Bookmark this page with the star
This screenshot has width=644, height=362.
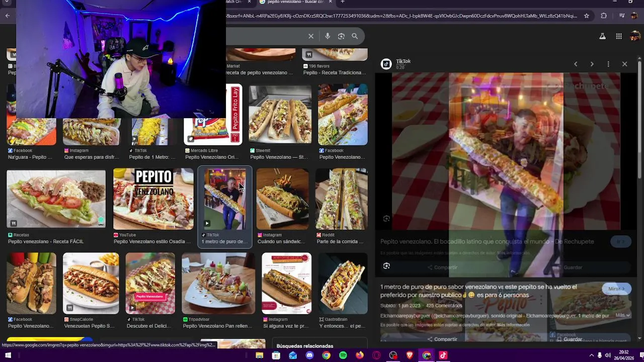tap(587, 16)
